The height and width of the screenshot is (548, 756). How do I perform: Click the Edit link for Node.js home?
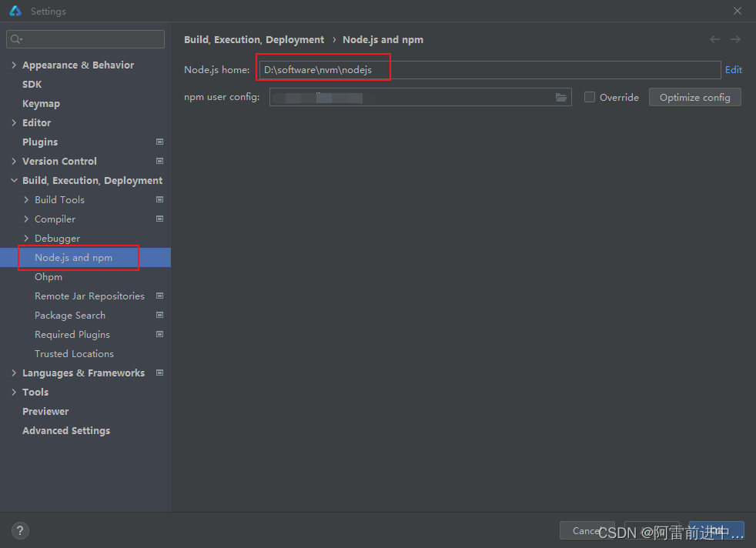(734, 70)
